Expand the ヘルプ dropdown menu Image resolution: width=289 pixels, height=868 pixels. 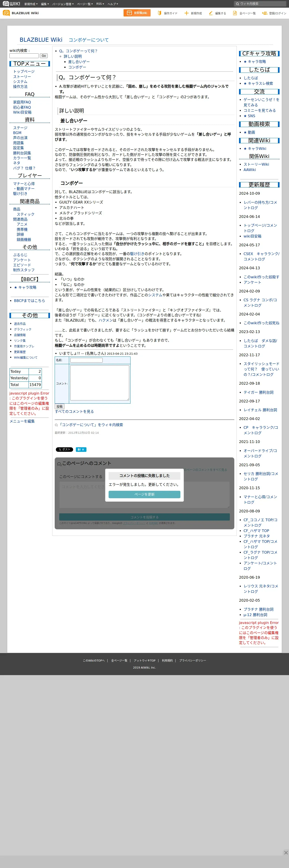coord(113,4)
